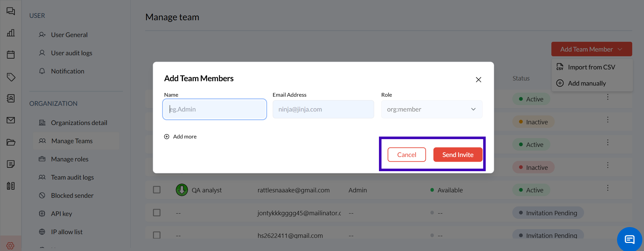Open the analytics bar chart icon
This screenshot has height=251, width=644.
click(x=11, y=33)
